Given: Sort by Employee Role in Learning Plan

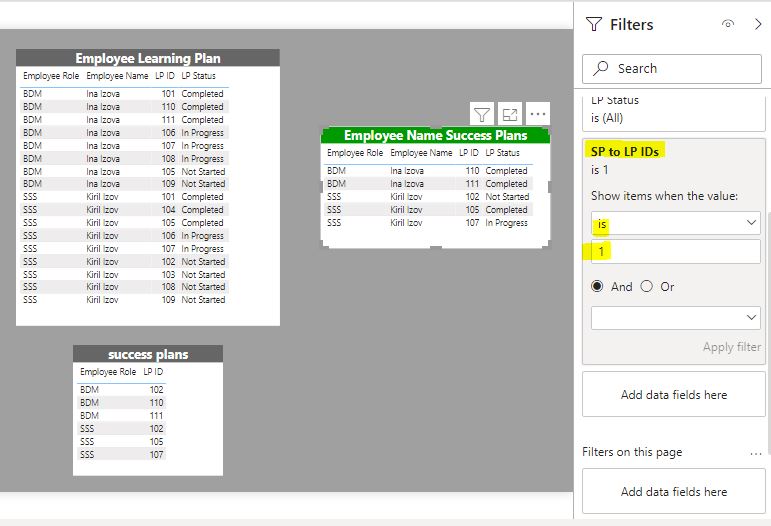Looking at the screenshot, I should [51, 76].
